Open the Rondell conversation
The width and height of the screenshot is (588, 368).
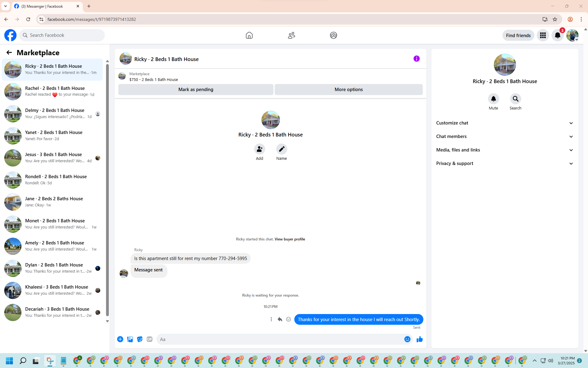52,180
